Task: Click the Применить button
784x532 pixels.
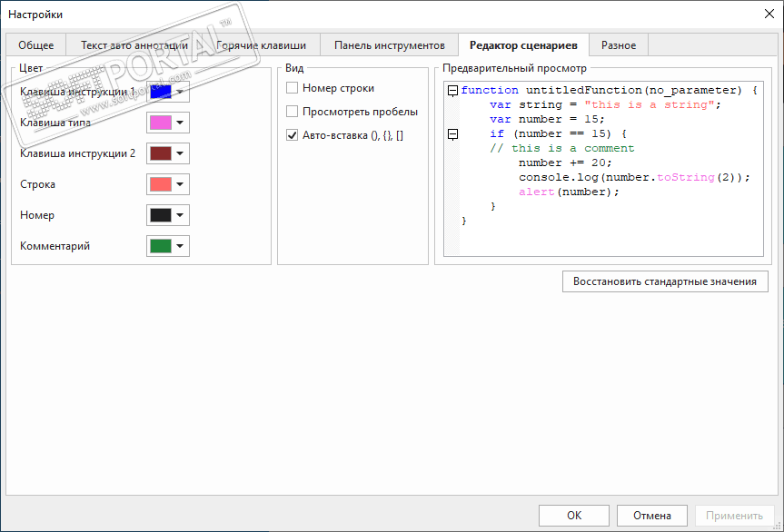Action: click(734, 515)
